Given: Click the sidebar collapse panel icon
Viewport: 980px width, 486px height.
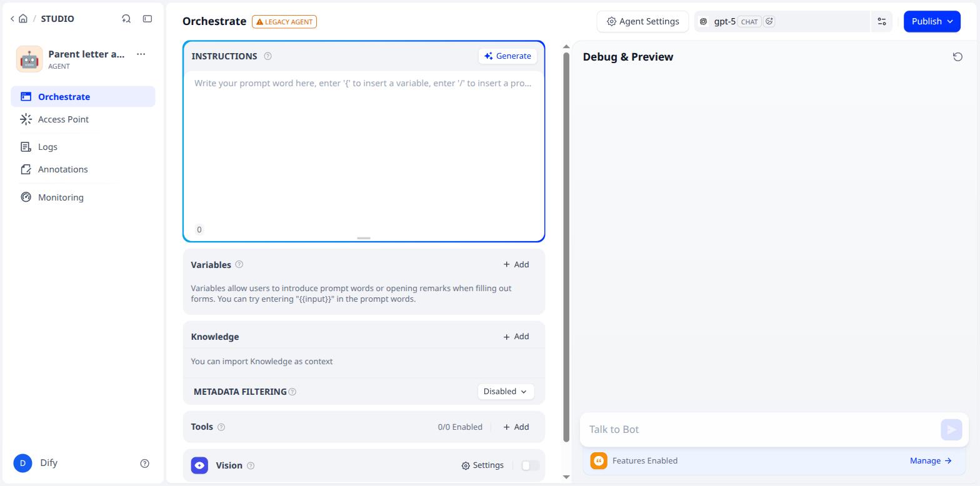Looking at the screenshot, I should point(147,19).
